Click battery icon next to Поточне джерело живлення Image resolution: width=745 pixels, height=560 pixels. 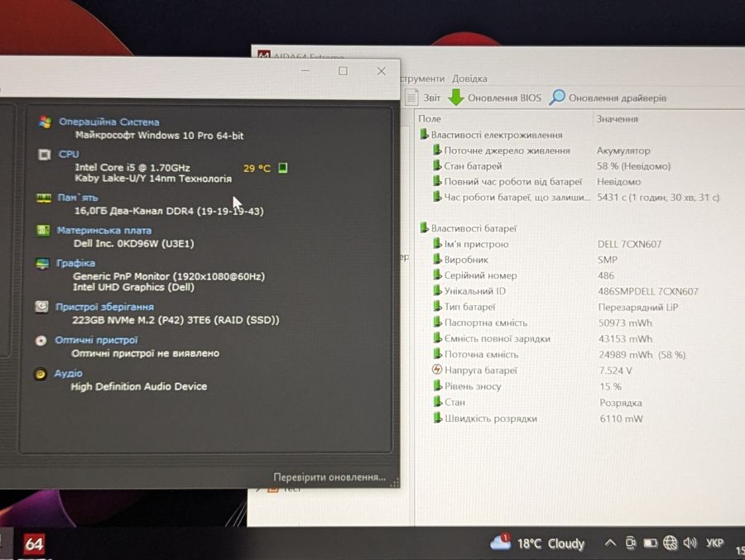tap(437, 150)
